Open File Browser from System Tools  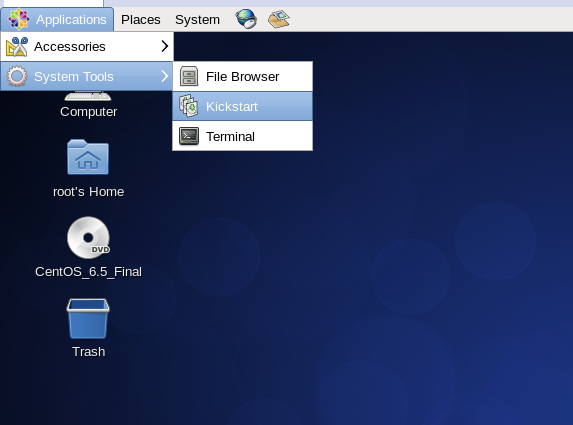(x=243, y=76)
